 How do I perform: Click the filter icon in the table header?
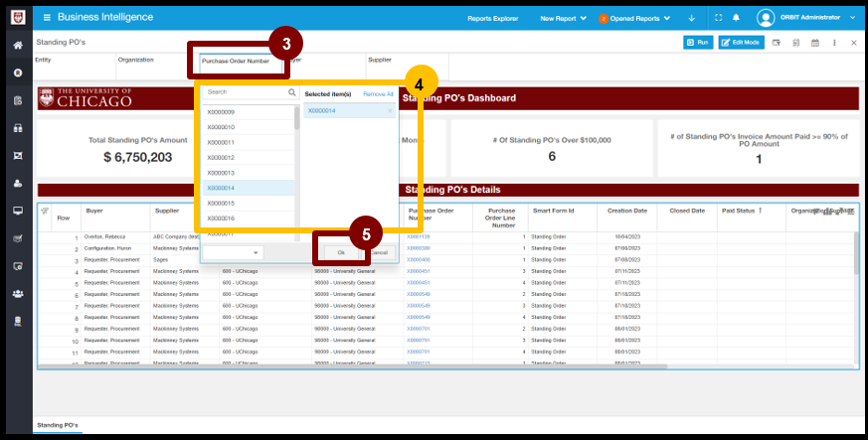tap(45, 211)
